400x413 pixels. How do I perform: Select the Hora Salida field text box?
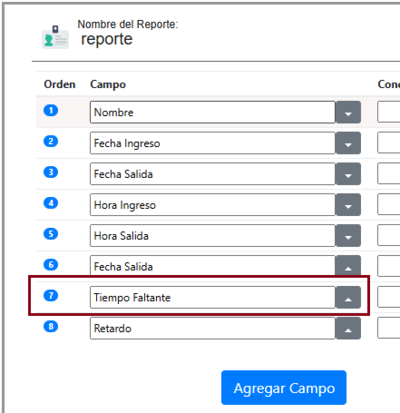213,236
